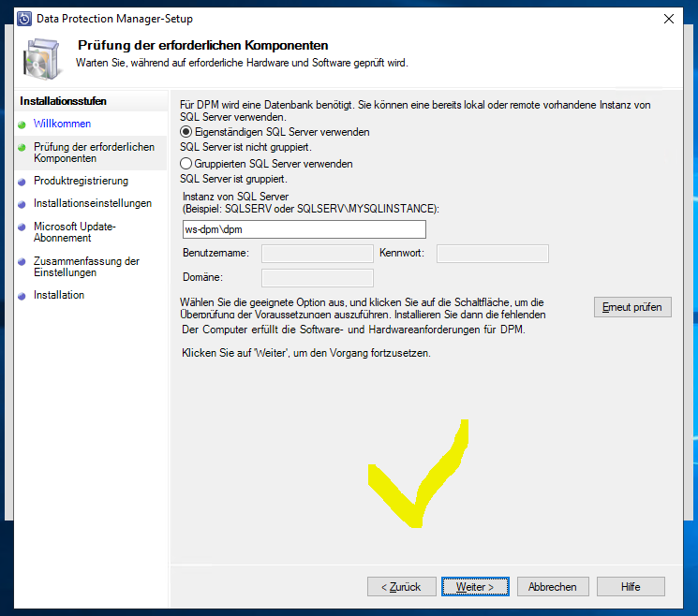This screenshot has height=616, width=698.
Task: Open the 'Willkommen' step link
Action: click(63, 124)
